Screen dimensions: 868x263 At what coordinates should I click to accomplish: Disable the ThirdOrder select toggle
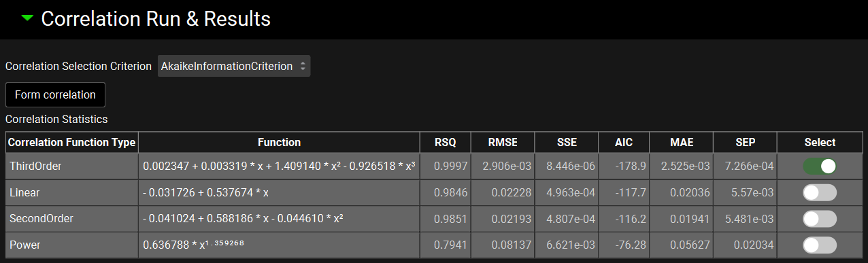pyautogui.click(x=820, y=166)
